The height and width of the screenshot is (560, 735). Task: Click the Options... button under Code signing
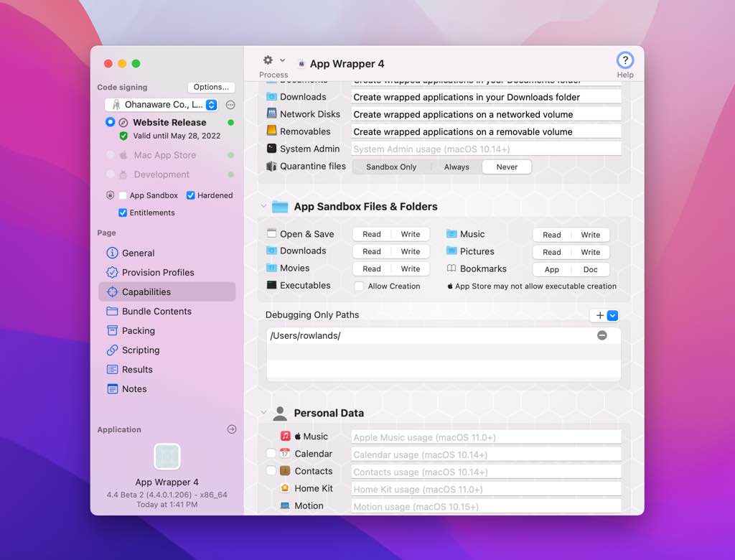pos(211,87)
